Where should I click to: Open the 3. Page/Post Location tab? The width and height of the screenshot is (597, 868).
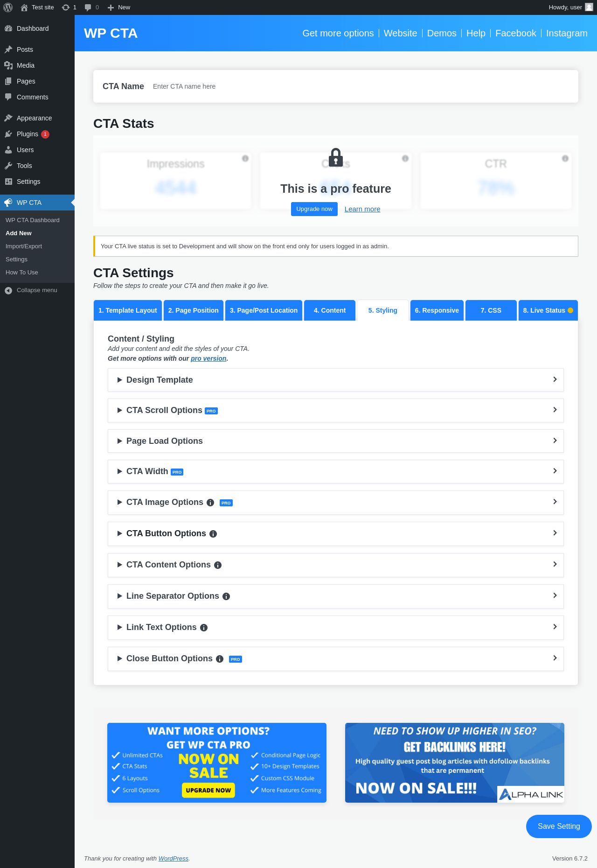(264, 310)
